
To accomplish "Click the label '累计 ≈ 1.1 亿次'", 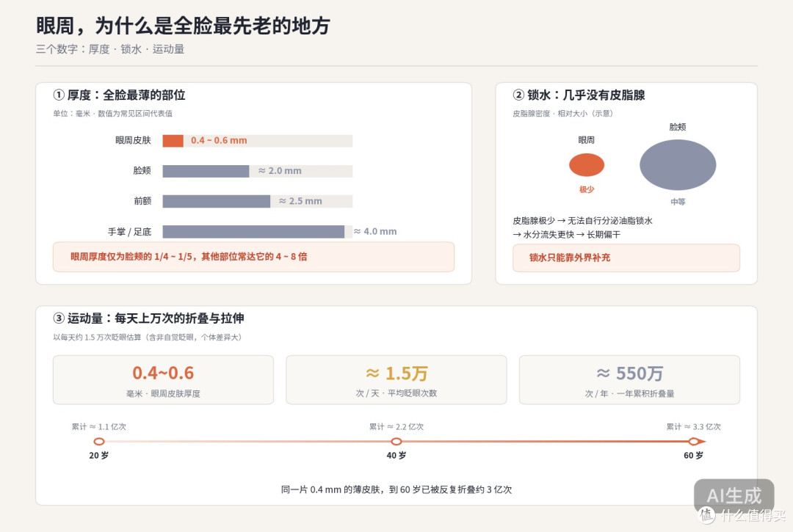I will [x=99, y=427].
